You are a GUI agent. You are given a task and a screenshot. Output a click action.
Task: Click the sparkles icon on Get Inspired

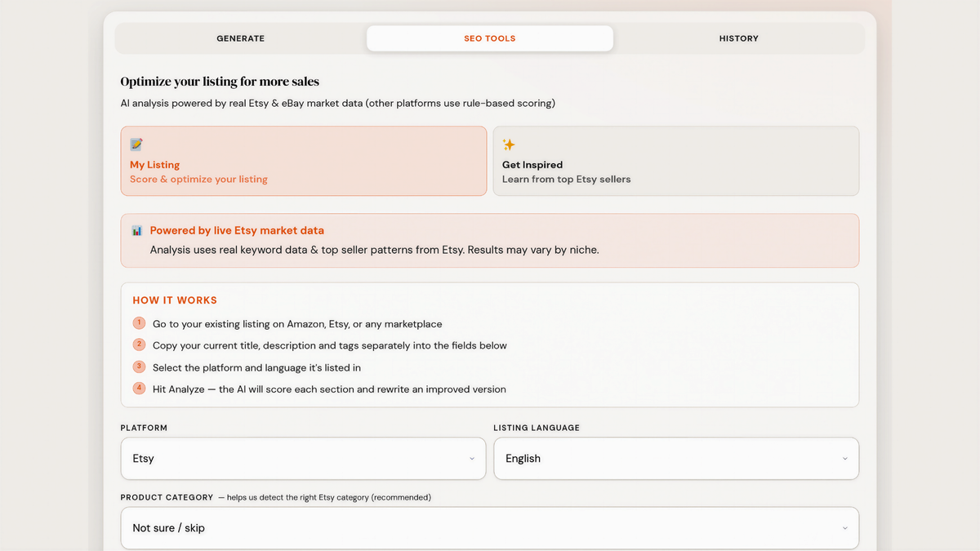(509, 144)
